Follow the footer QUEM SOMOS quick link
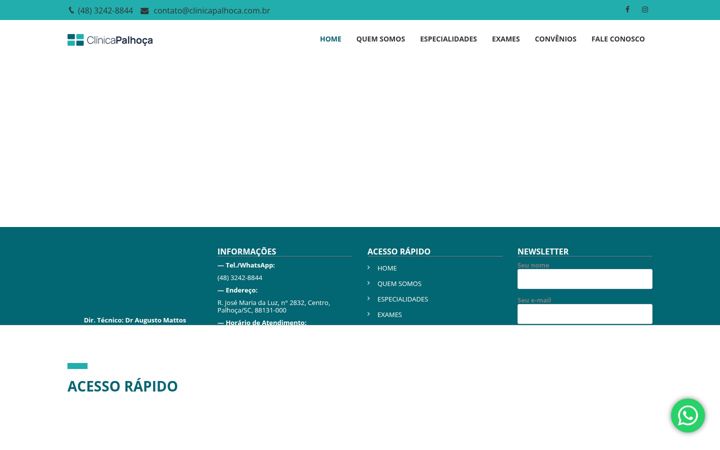The image size is (720, 450). click(x=399, y=284)
